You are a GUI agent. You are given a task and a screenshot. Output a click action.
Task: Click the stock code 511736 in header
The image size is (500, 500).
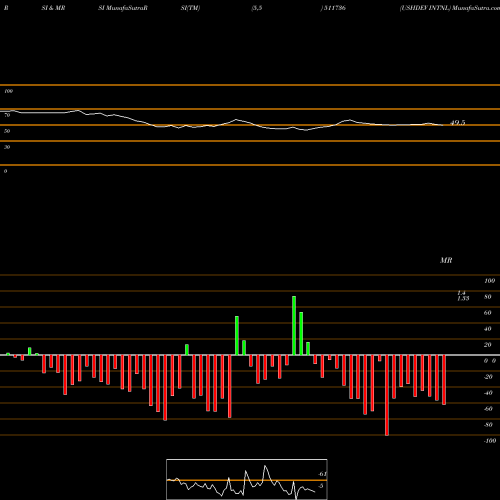(334, 8)
